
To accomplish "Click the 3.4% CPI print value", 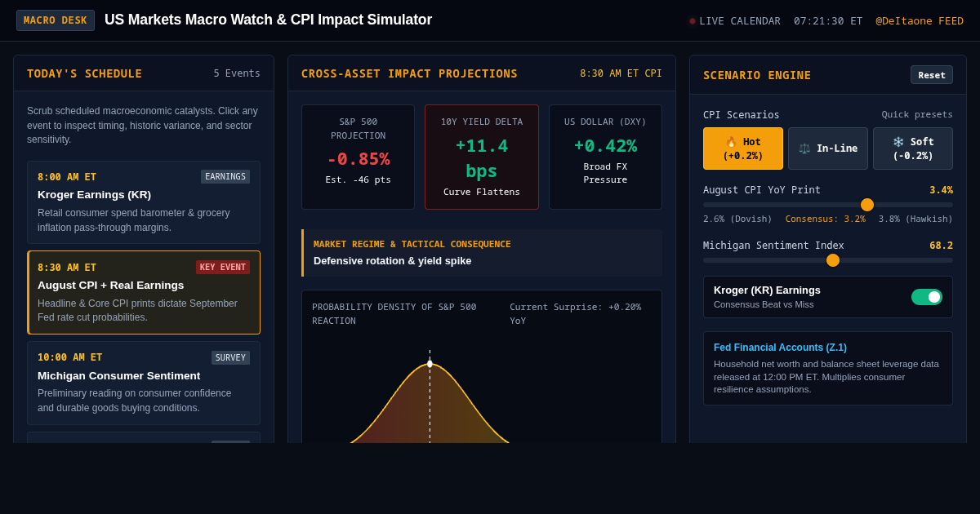I will pos(941,190).
